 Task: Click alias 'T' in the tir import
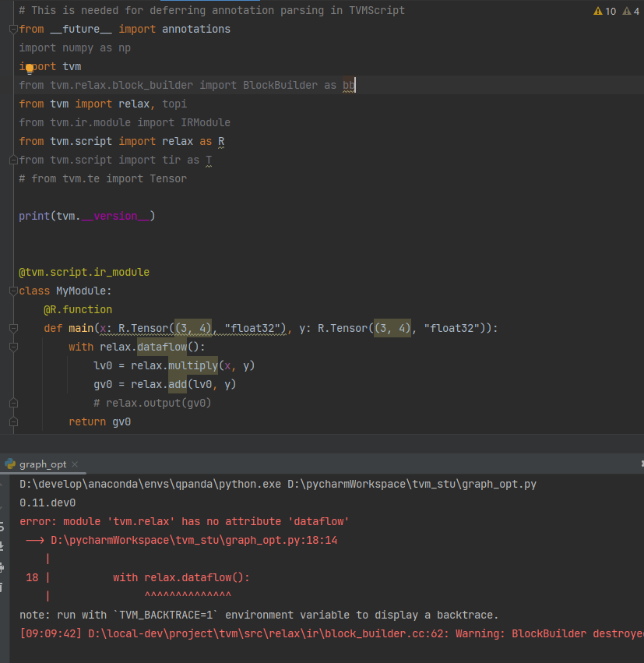coord(209,160)
